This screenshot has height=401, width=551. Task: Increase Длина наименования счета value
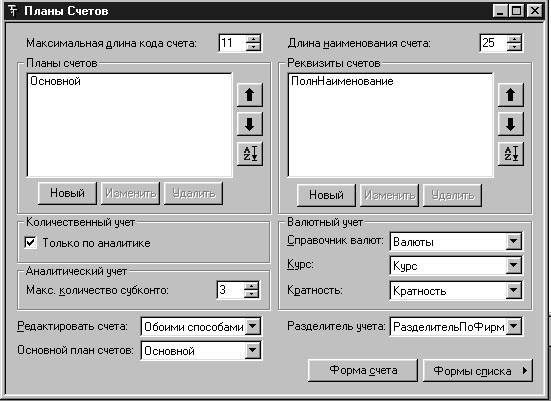[514, 39]
